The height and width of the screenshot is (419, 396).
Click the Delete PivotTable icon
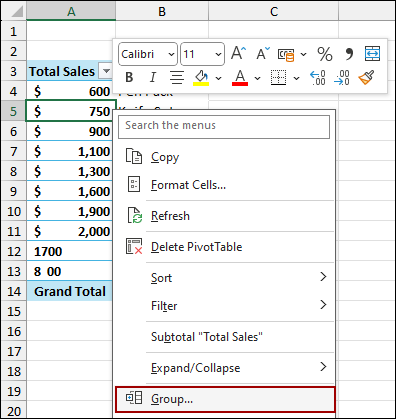click(x=134, y=246)
